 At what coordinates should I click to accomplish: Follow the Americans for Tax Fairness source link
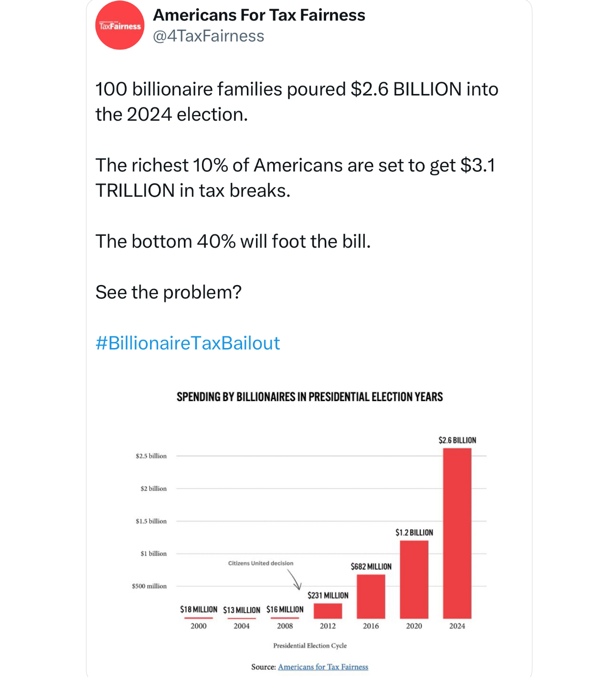point(323,667)
